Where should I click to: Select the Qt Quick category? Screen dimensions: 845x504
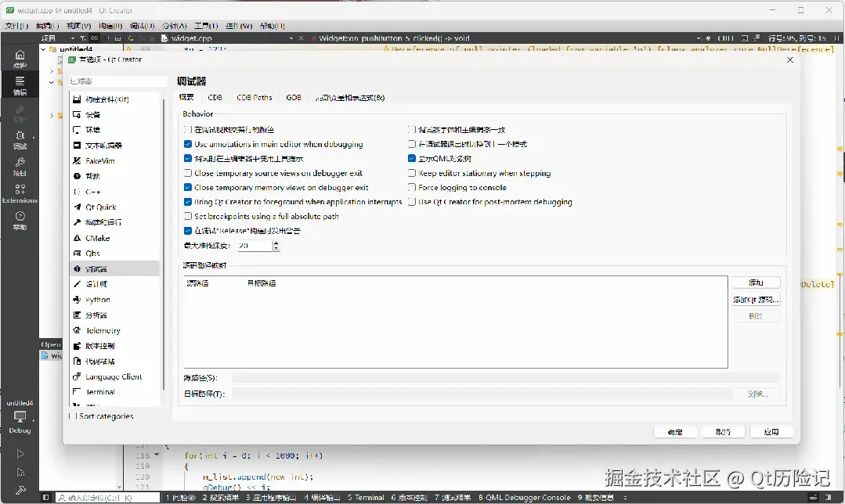[x=115, y=207]
